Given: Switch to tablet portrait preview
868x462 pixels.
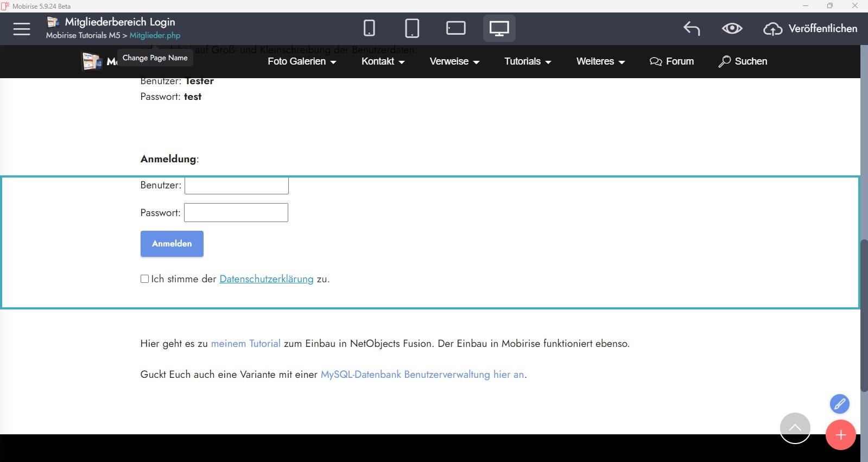Looking at the screenshot, I should click(412, 28).
